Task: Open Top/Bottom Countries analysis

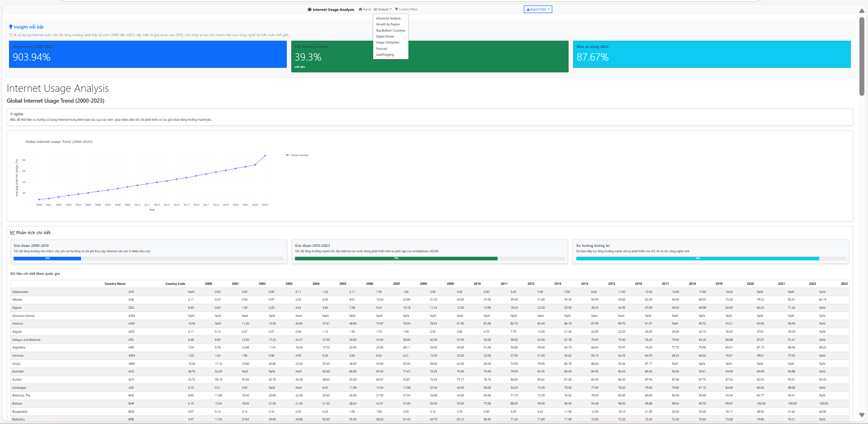Action: 390,31
